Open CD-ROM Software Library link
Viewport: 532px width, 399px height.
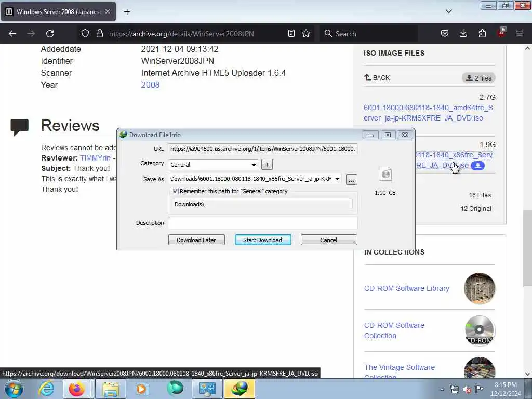[x=406, y=288]
